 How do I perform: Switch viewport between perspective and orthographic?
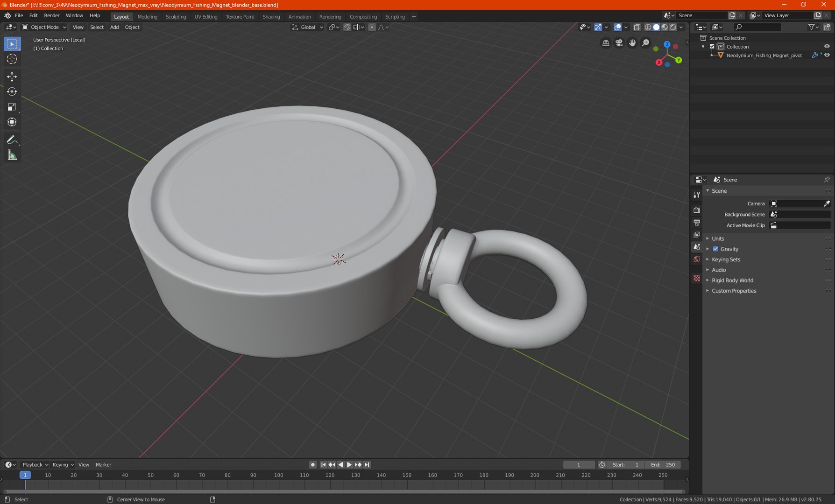point(606,43)
